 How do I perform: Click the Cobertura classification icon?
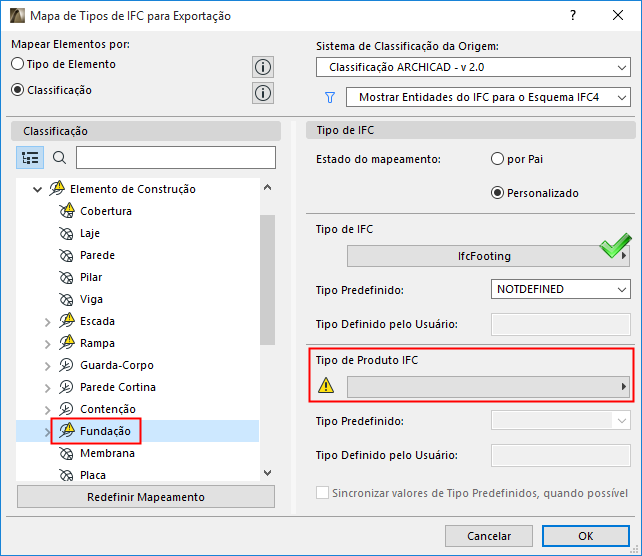click(68, 211)
